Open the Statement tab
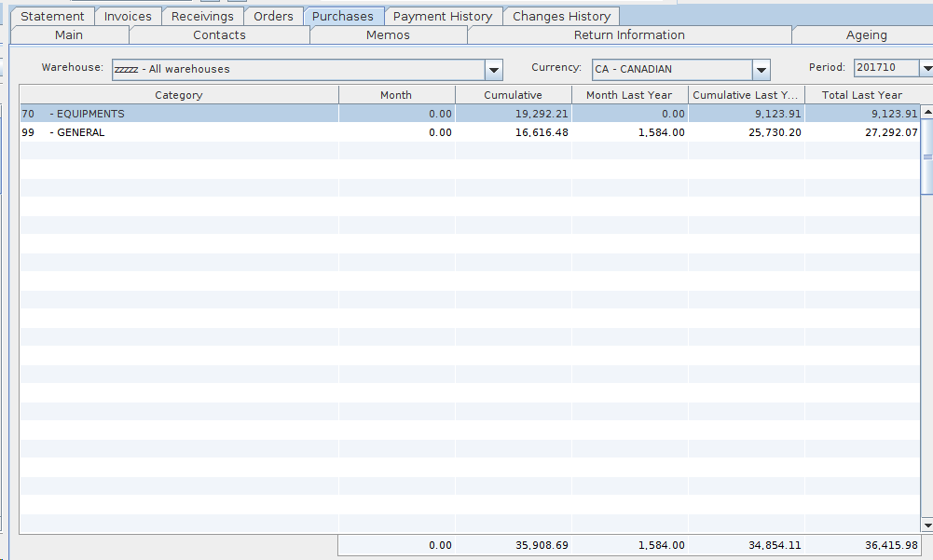Image resolution: width=933 pixels, height=560 pixels. click(52, 16)
